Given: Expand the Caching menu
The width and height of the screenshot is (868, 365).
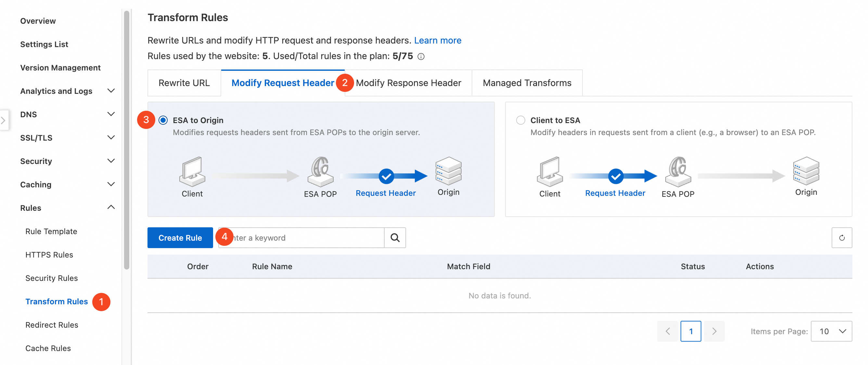Looking at the screenshot, I should tap(111, 184).
